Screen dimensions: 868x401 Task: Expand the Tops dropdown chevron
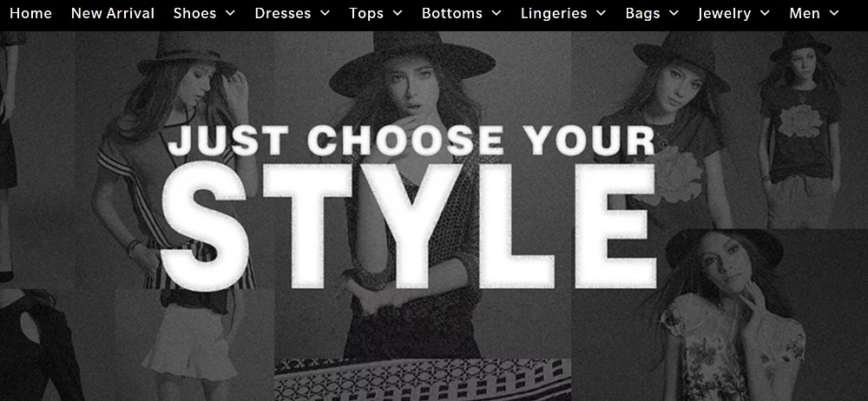(x=398, y=13)
